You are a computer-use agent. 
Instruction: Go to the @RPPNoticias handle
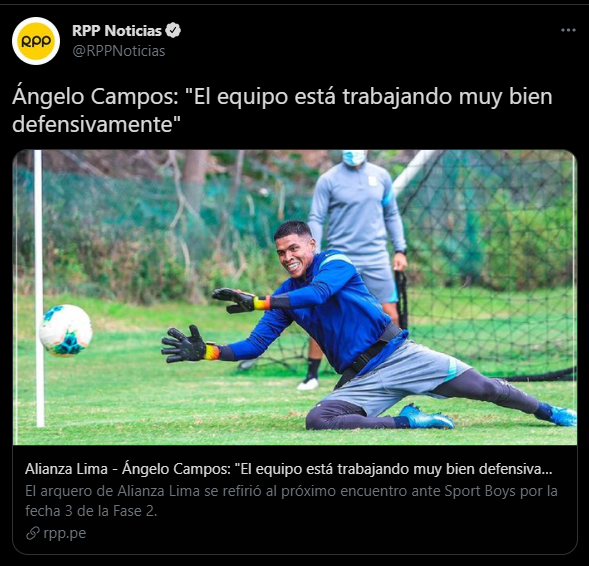(118, 51)
